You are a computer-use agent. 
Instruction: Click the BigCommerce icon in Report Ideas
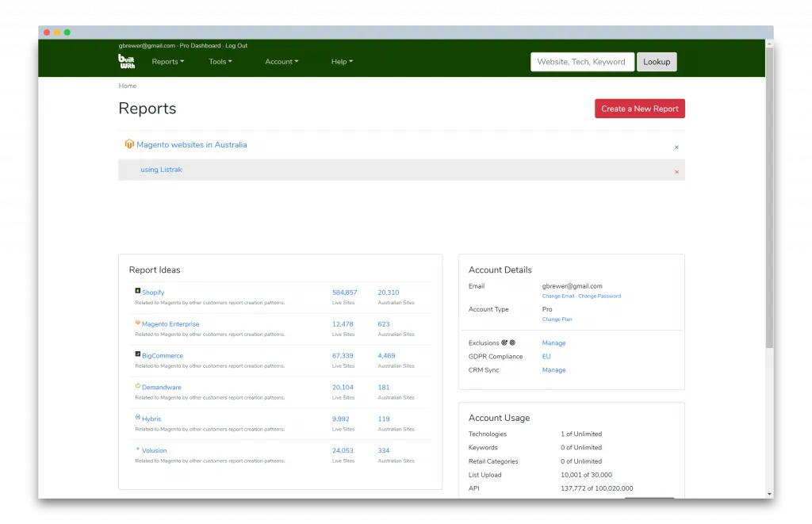pos(138,354)
